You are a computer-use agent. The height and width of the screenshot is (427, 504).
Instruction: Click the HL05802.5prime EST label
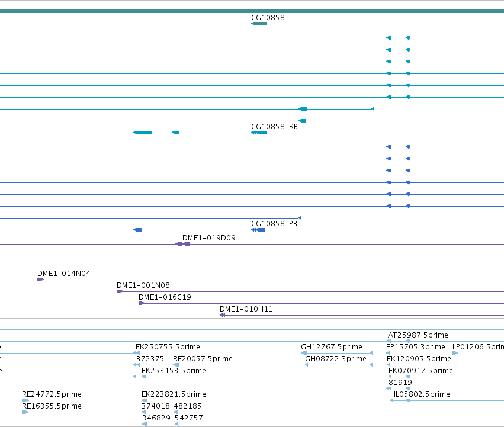(x=420, y=394)
